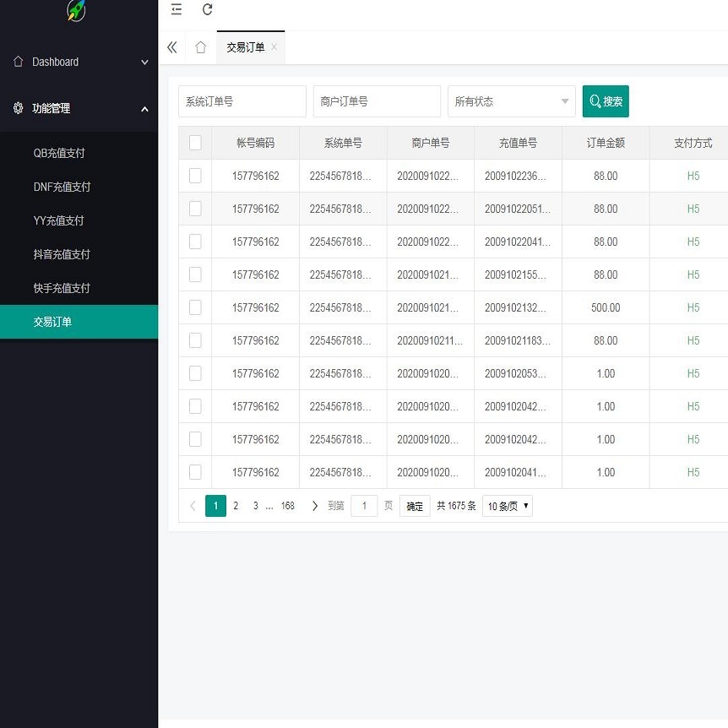Click the 确定 page jump button
728x728 pixels.
click(415, 506)
